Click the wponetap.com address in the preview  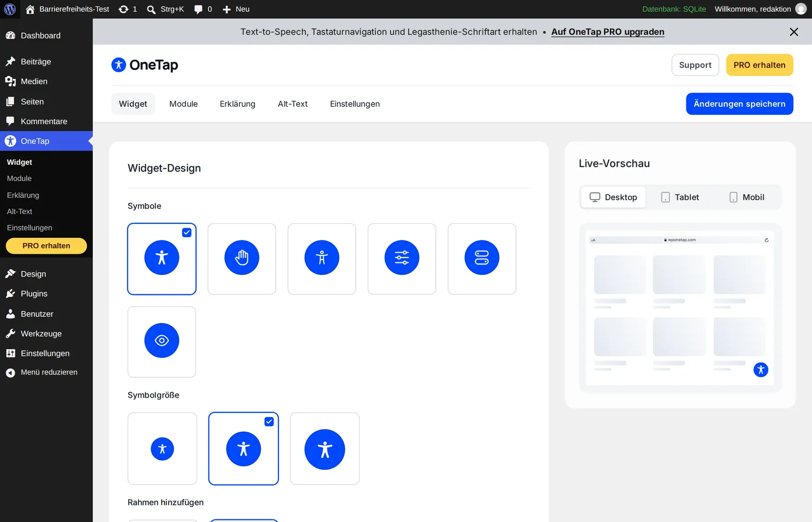pyautogui.click(x=680, y=240)
